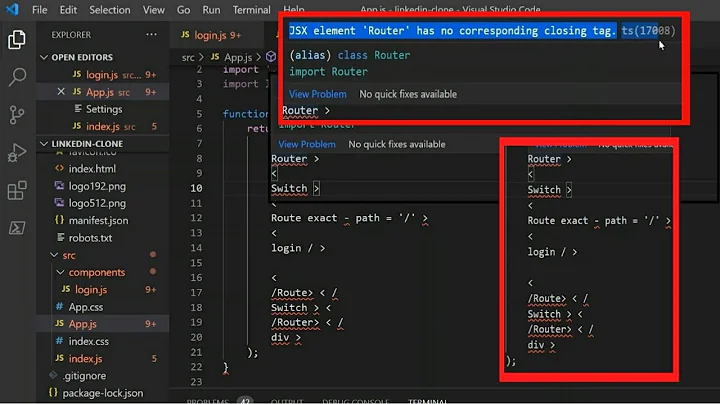
Task: Select Settings in Open Editors
Action: click(103, 109)
